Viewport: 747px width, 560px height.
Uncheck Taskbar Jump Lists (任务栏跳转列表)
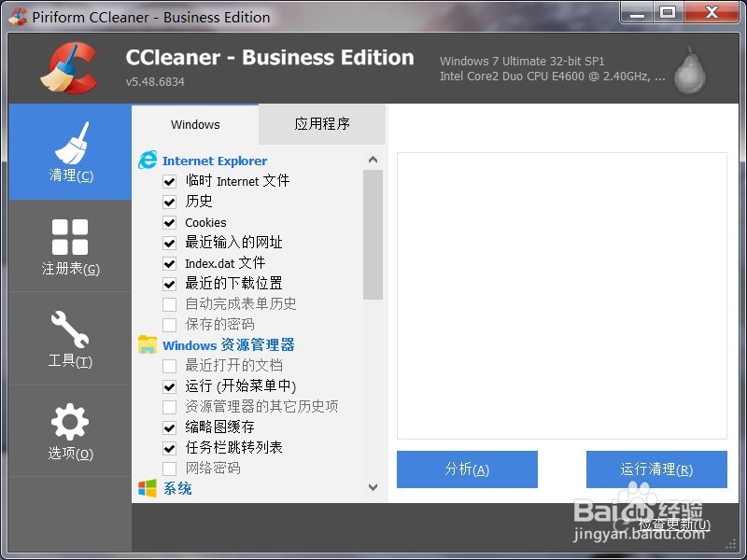[170, 448]
